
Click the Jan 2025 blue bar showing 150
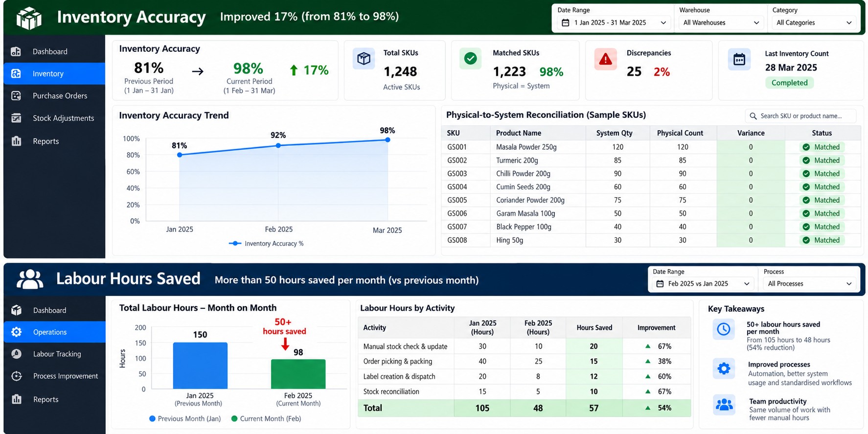click(x=200, y=365)
